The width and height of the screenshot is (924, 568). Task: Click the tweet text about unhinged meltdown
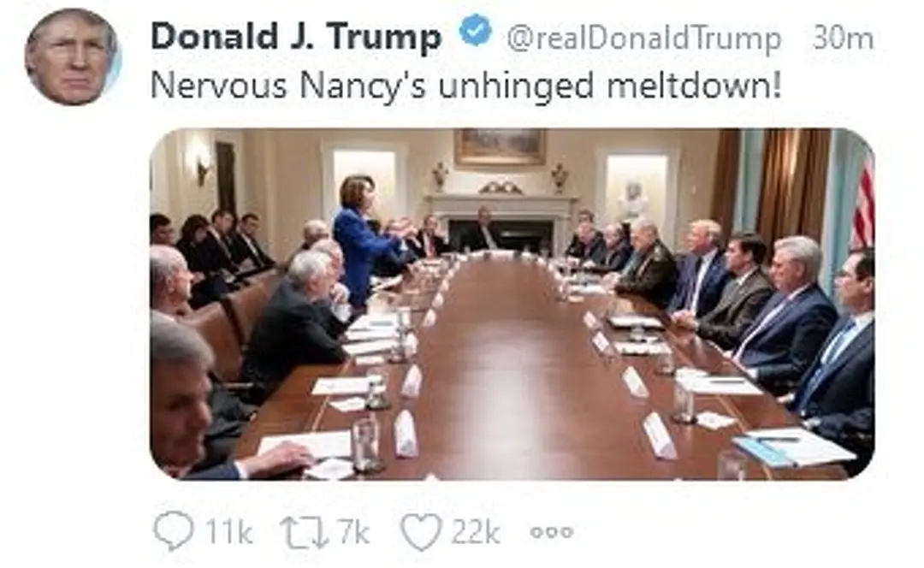pos(466,86)
